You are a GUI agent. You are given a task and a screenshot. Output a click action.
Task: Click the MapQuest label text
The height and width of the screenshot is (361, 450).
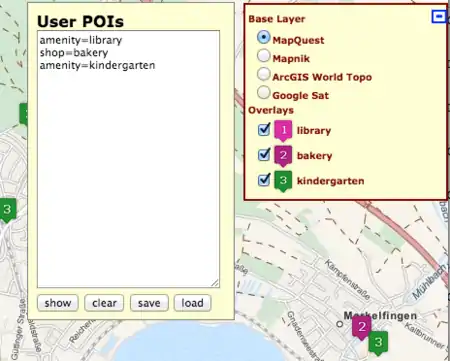pyautogui.click(x=298, y=40)
